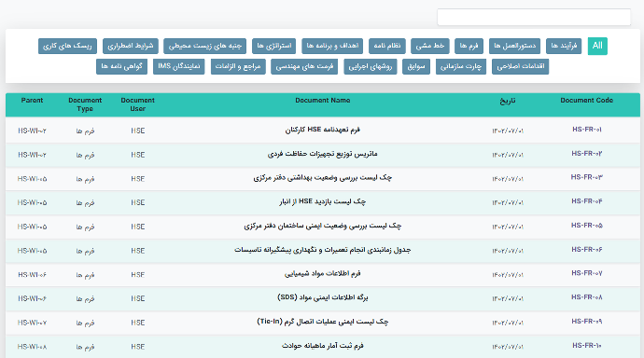Click چک لیست بازدید HSE از انبار
This screenshot has width=644, height=358.
click(x=322, y=201)
